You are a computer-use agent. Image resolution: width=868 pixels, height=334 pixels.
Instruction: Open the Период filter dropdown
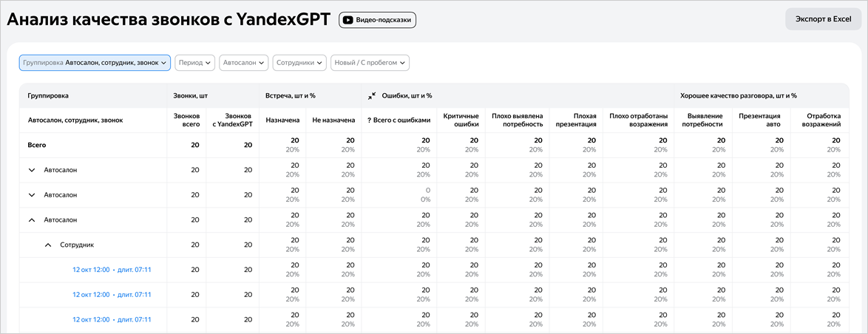[x=195, y=63]
